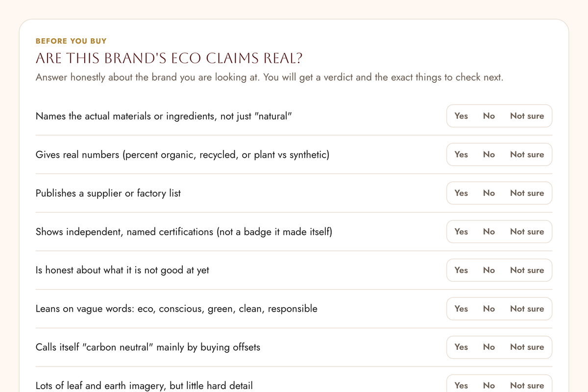Select No for leaf and earth imagery
588x392 pixels.
(x=489, y=385)
